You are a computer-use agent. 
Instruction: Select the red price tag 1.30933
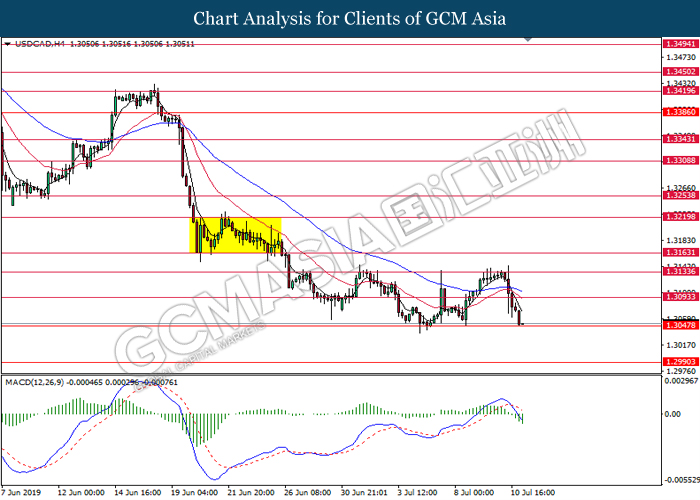click(681, 297)
